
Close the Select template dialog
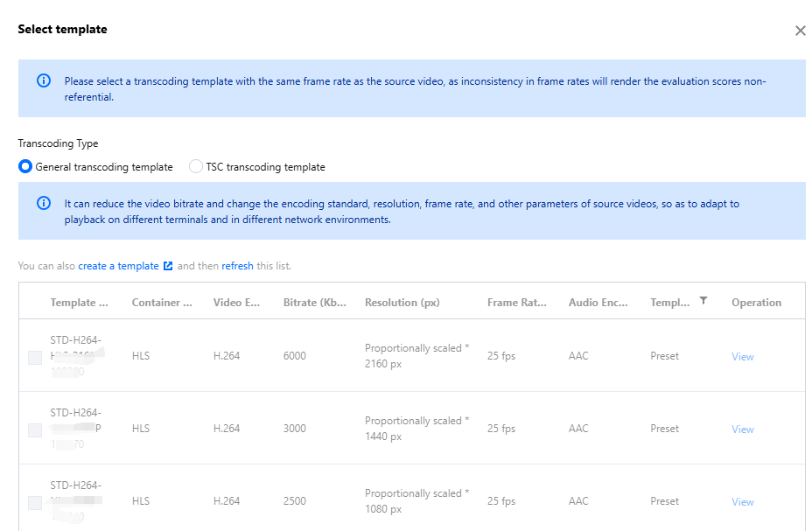tap(800, 31)
